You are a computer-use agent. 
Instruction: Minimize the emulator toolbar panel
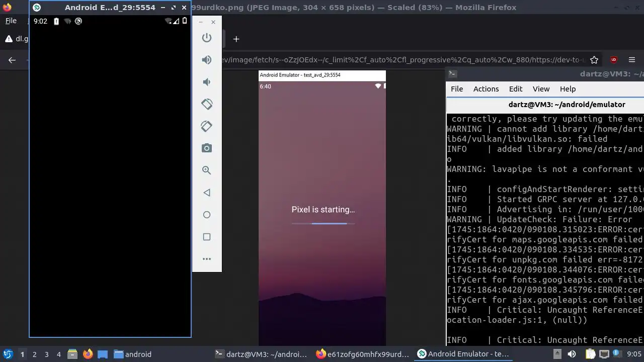201,22
